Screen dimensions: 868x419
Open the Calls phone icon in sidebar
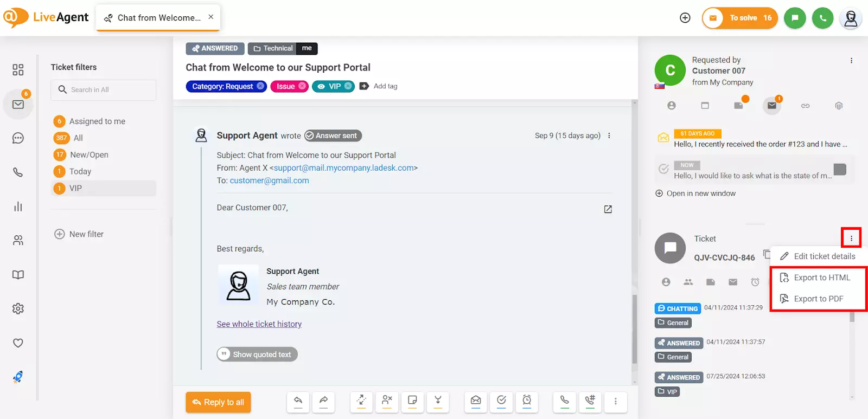[18, 172]
